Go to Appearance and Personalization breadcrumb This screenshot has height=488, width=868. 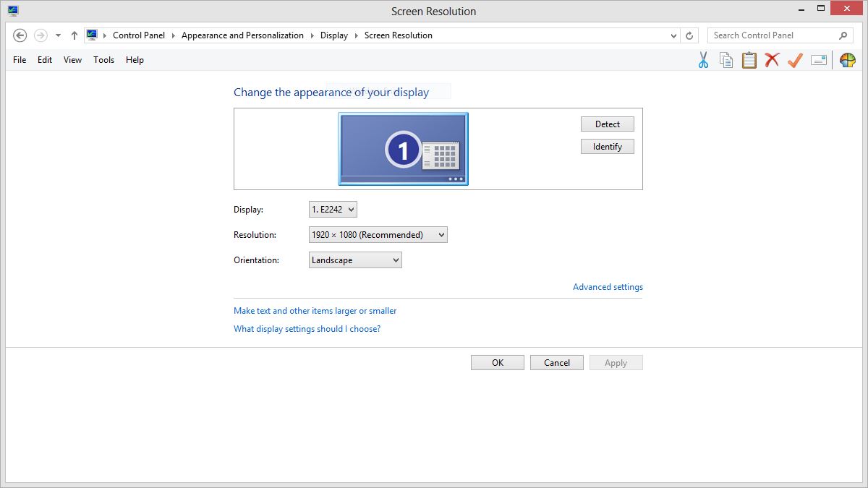pyautogui.click(x=242, y=35)
